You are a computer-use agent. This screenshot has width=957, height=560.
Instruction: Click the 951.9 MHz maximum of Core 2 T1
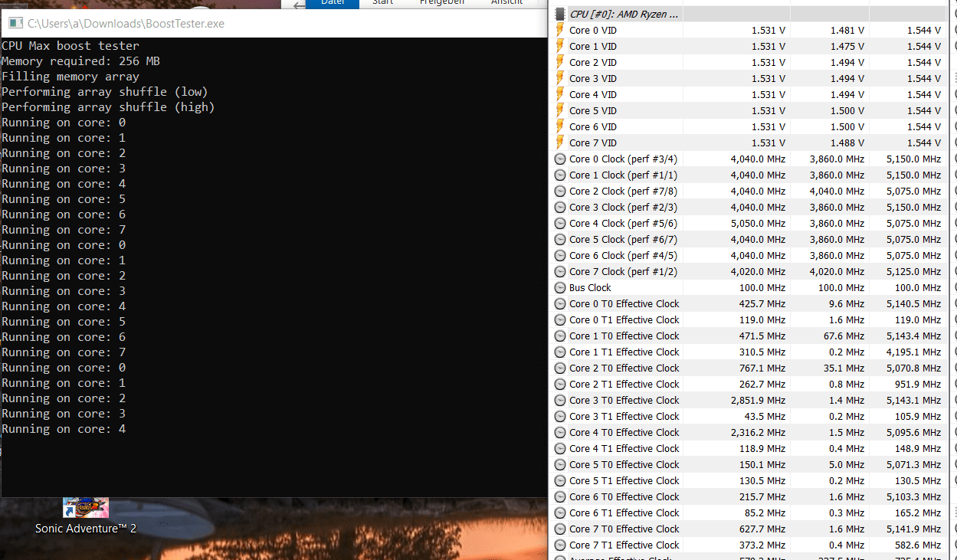point(919,384)
